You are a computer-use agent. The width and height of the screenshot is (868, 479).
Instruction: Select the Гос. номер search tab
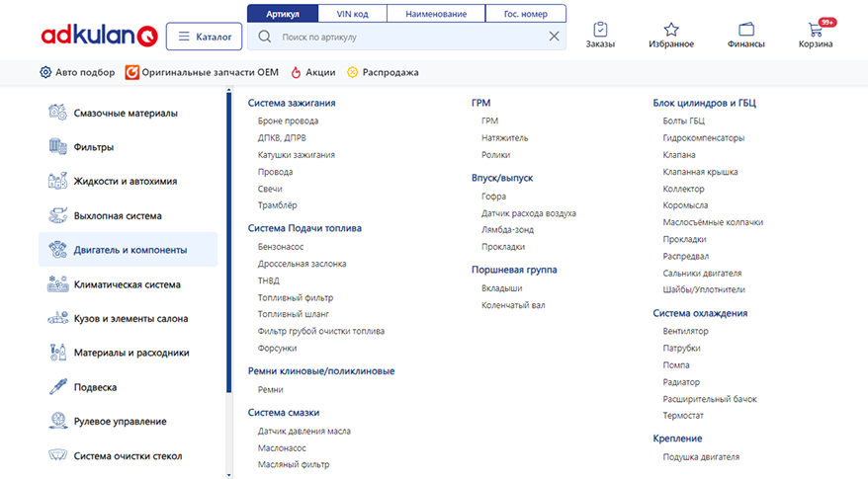pyautogui.click(x=525, y=14)
